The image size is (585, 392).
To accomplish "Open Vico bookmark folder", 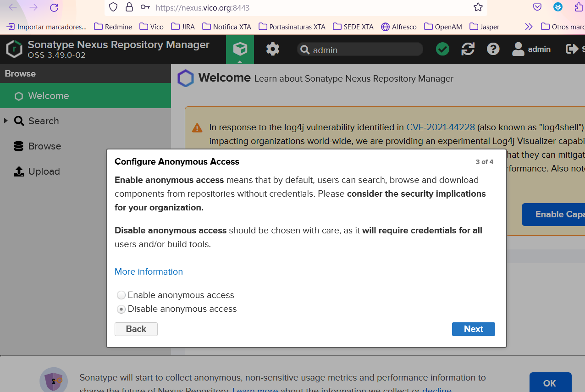I will pyautogui.click(x=152, y=27).
